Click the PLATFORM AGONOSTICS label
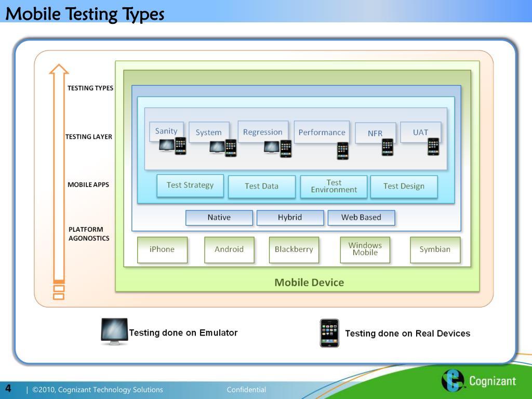Image resolution: width=532 pixels, height=399 pixels. pos(89,234)
